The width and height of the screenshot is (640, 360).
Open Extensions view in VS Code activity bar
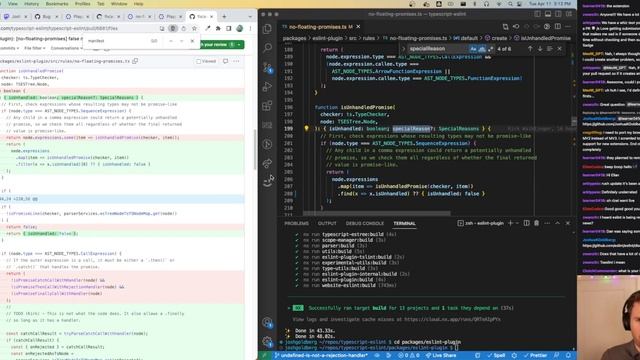[x=267, y=106]
